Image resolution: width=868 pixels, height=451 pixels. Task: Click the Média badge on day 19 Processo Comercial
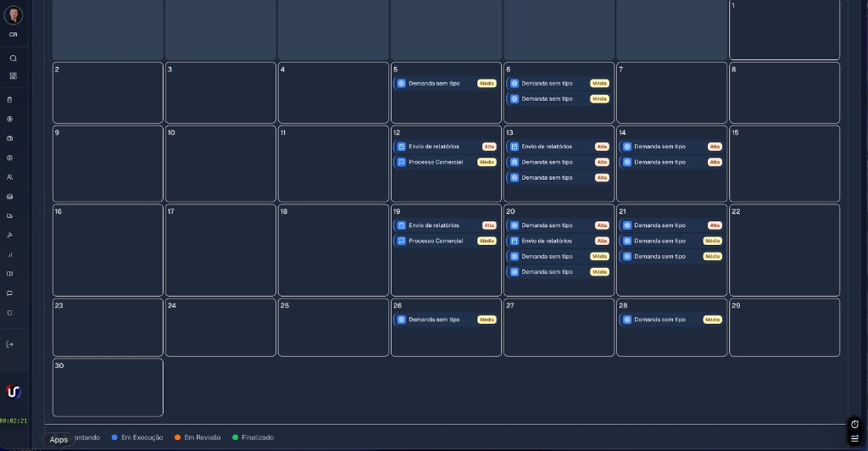(487, 242)
